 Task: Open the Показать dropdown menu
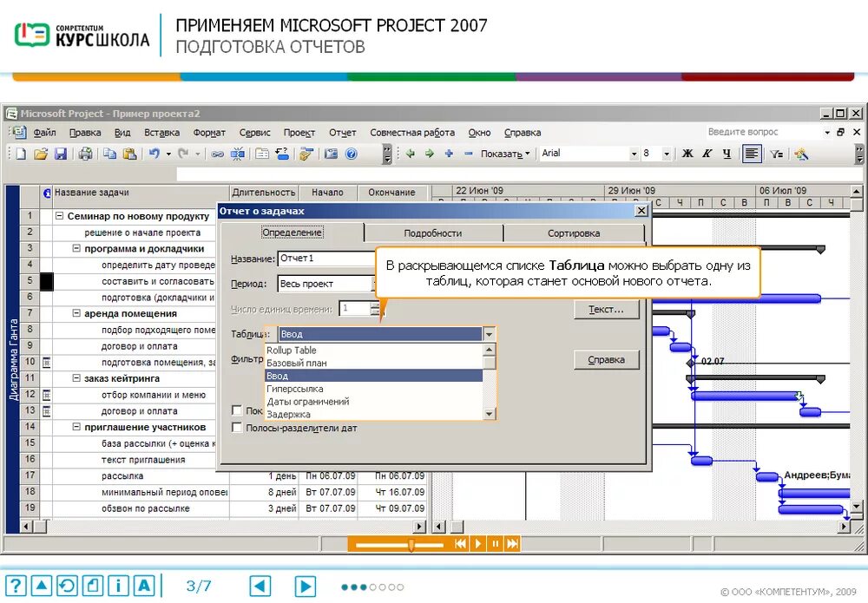coord(505,154)
